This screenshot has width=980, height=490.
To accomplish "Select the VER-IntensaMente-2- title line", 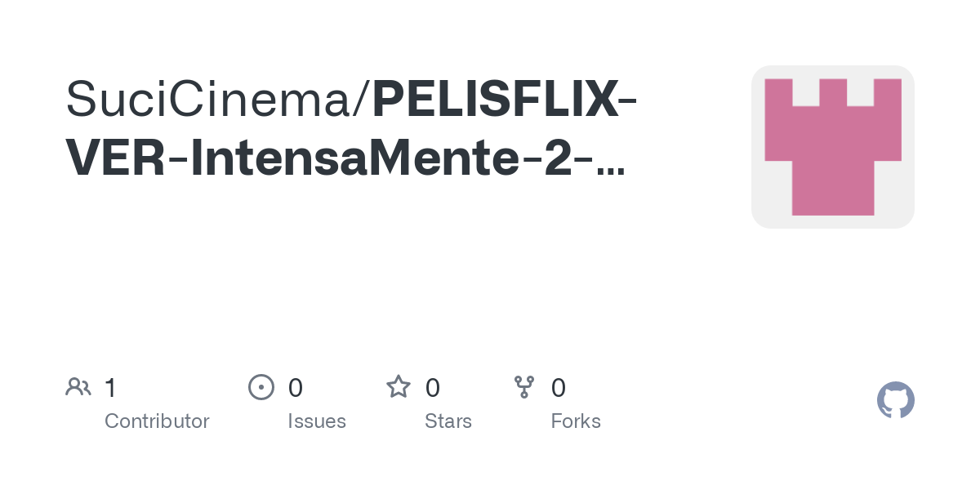I will pos(327,159).
